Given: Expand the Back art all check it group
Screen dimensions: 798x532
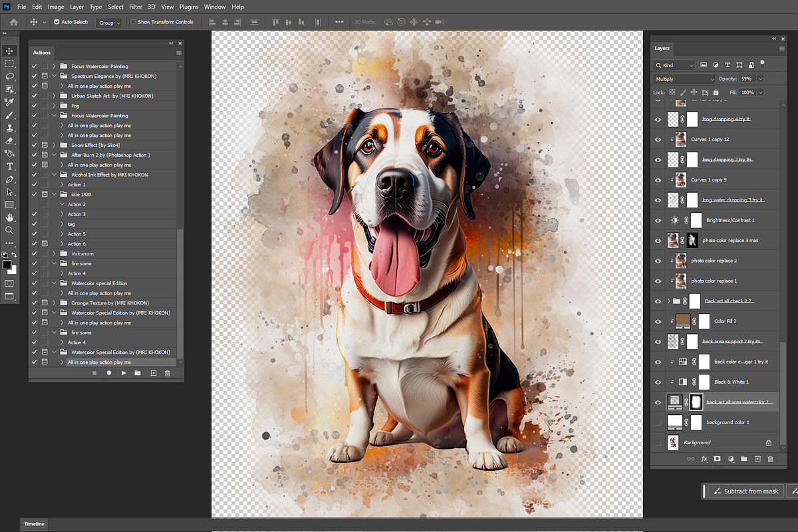Looking at the screenshot, I should [669, 301].
